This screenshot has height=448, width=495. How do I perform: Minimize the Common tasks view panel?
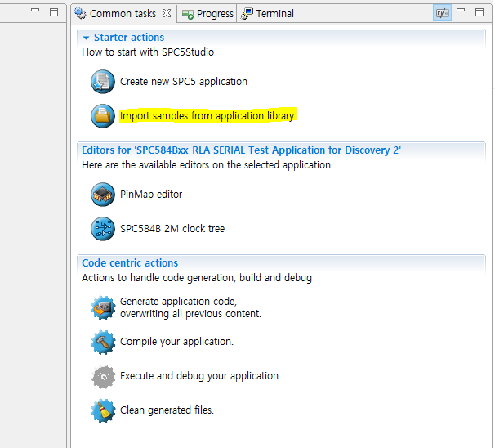[x=461, y=10]
